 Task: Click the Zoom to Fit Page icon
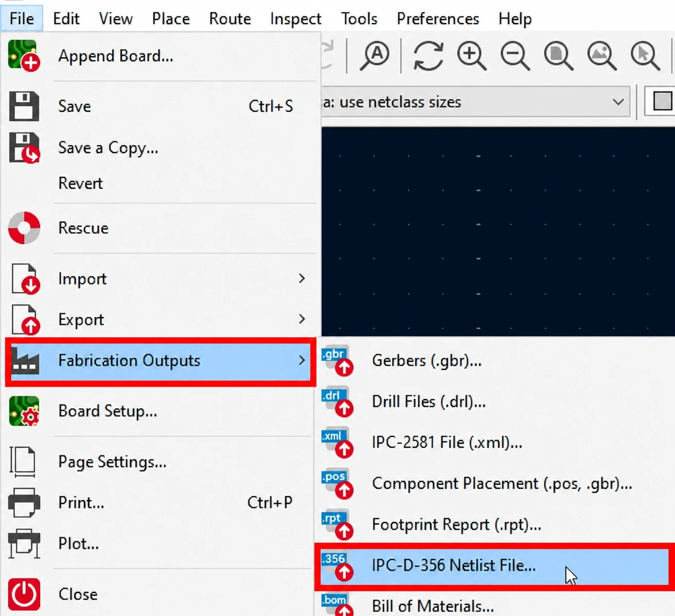tap(558, 56)
